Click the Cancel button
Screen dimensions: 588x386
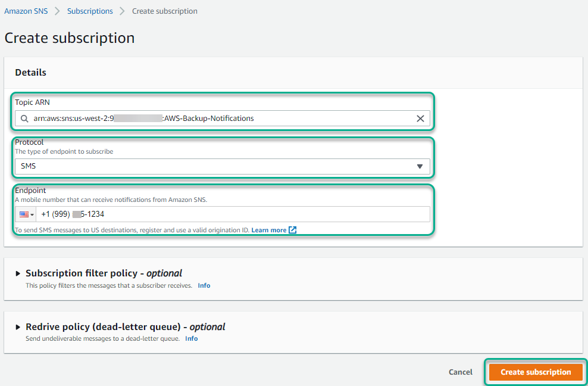[x=460, y=372]
